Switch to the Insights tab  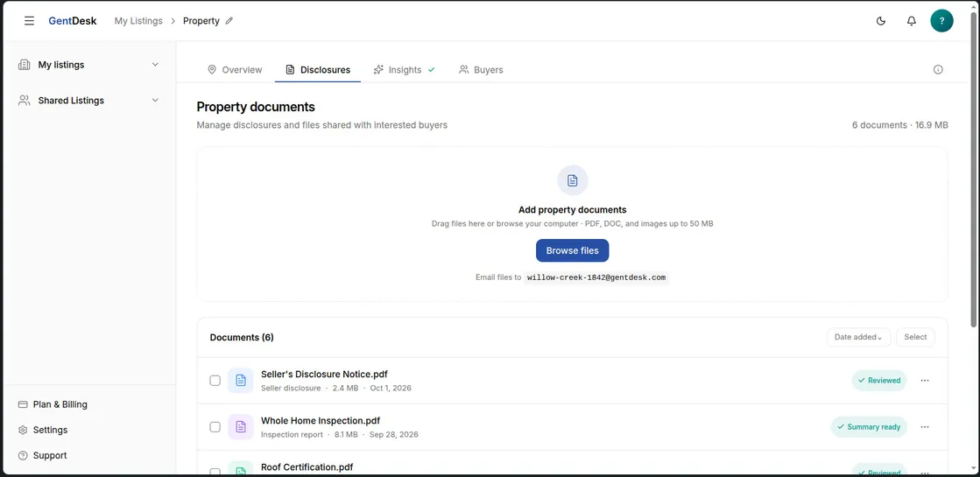click(x=404, y=69)
